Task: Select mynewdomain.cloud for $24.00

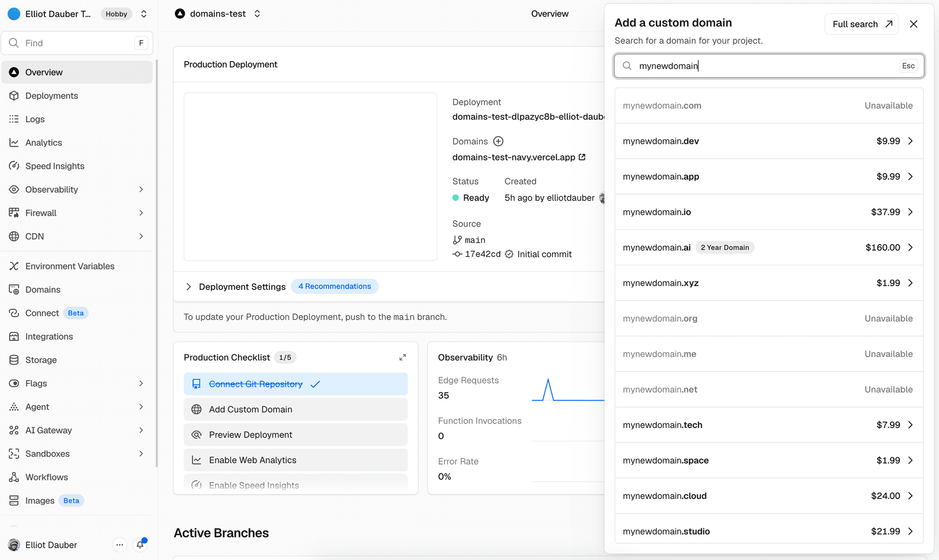Action: tap(769, 496)
